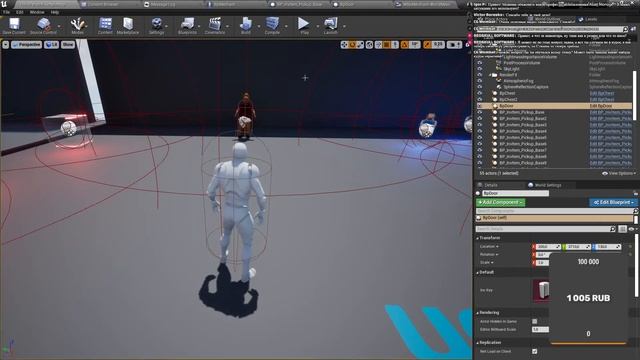640x360 pixels.
Task: Select BP_InvItem_Pickup_Base4 in the outliner
Action: pos(523,131)
